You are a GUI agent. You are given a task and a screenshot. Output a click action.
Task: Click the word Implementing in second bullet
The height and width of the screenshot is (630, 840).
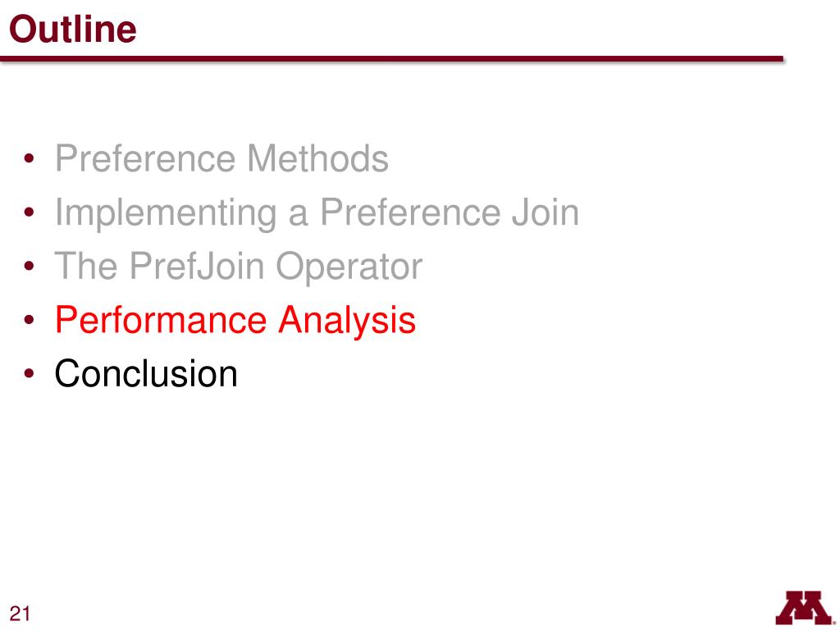coord(166,213)
